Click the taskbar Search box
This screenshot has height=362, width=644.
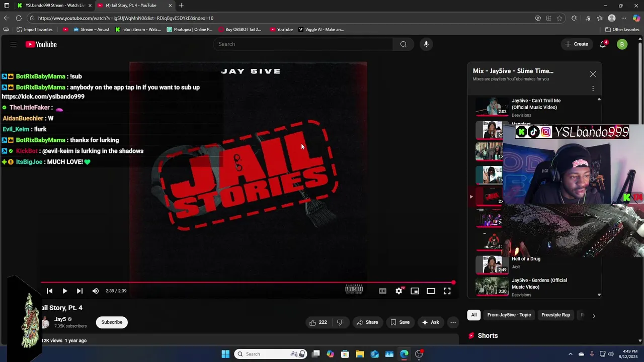(x=271, y=354)
